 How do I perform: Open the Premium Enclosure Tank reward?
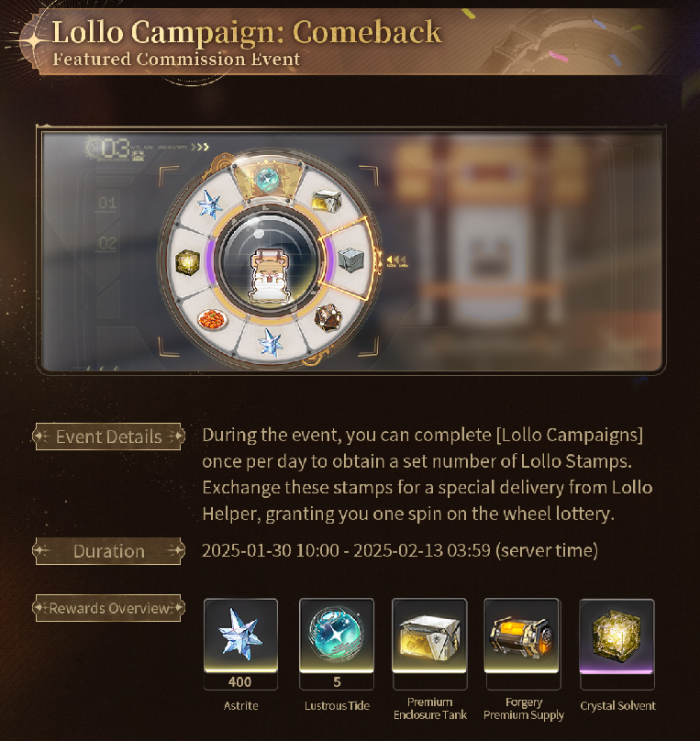click(429, 635)
